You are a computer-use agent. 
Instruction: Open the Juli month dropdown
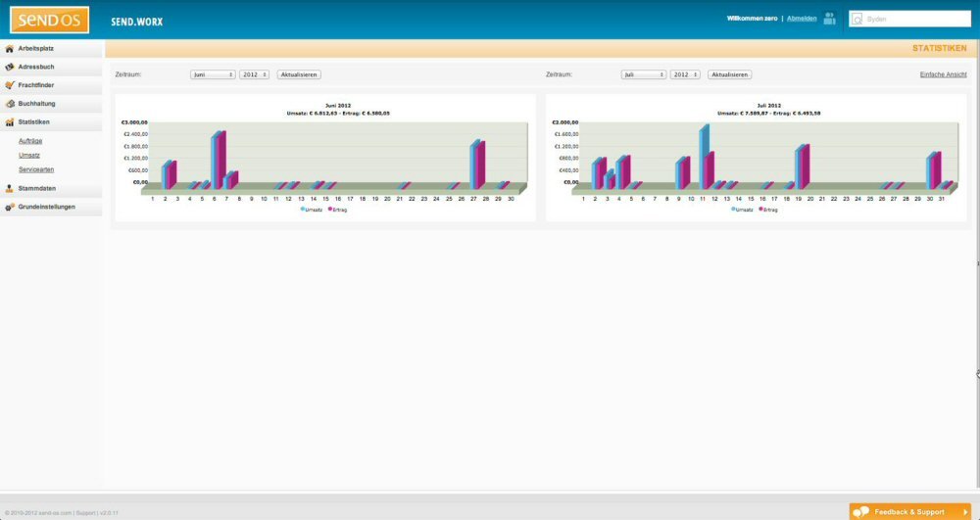644,74
